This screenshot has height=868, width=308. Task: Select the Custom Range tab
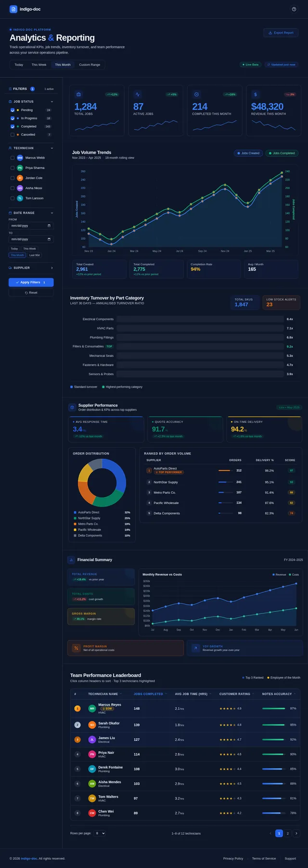point(90,65)
